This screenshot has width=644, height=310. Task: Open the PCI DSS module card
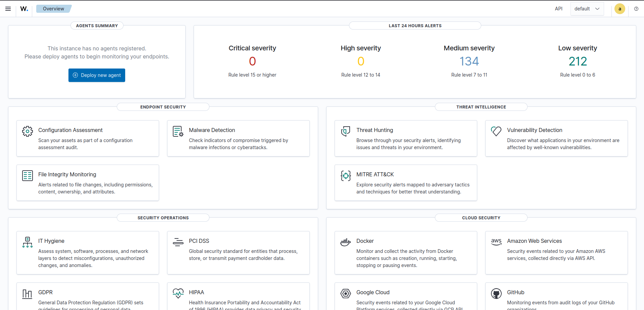click(x=238, y=253)
